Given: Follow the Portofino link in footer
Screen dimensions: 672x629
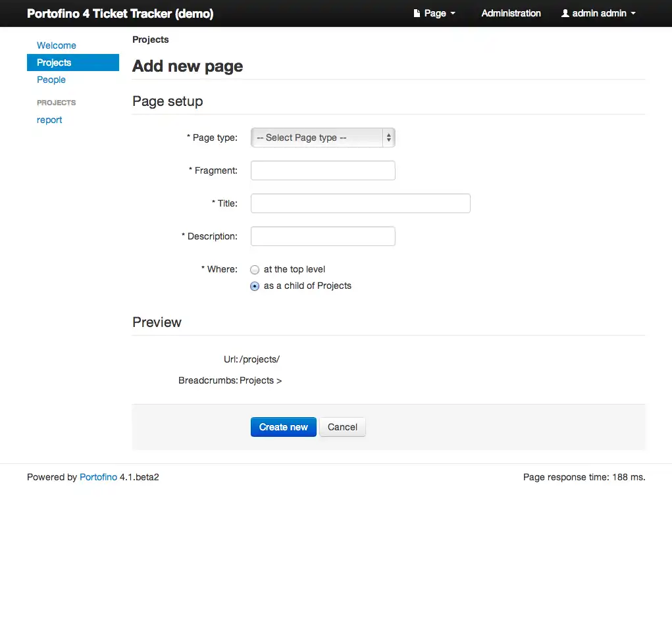Looking at the screenshot, I should pos(98,477).
